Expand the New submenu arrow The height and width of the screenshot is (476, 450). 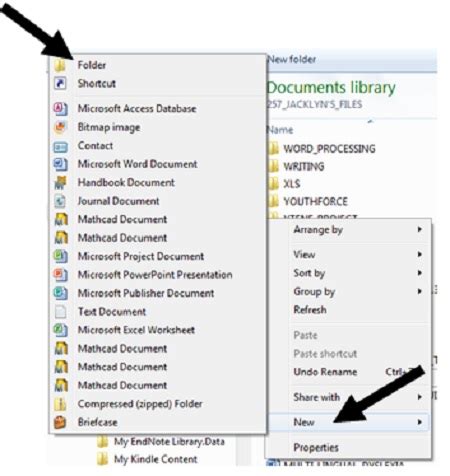point(420,422)
